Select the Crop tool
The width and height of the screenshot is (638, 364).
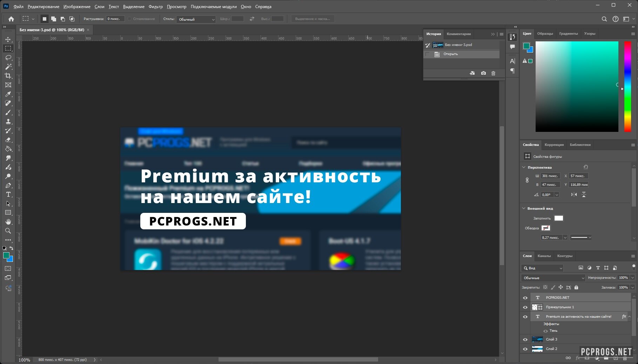(x=8, y=76)
